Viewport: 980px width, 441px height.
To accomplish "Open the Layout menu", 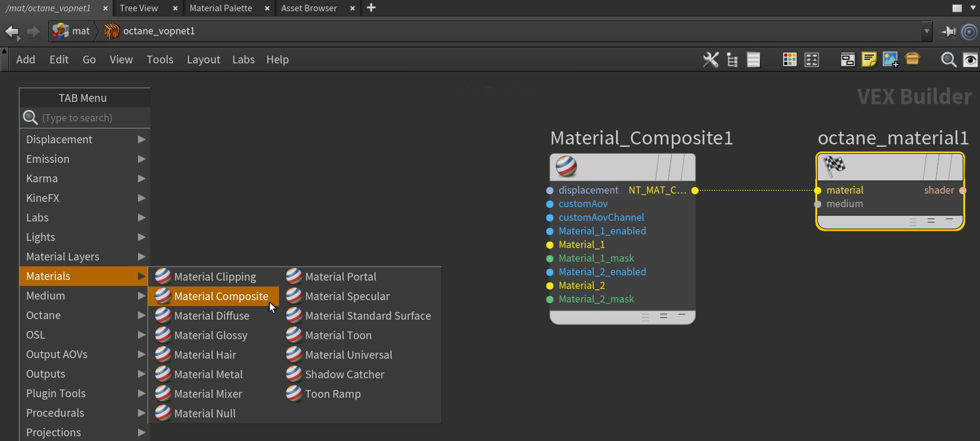I will pyautogui.click(x=203, y=60).
